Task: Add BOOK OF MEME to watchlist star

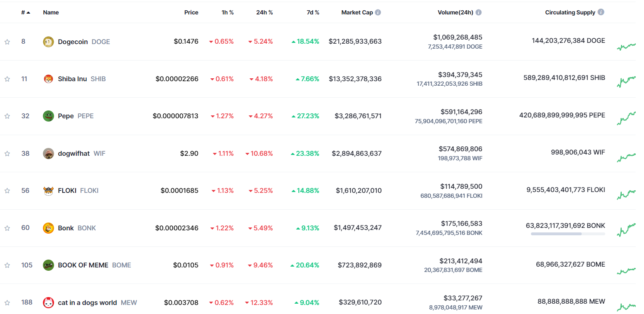Action: [x=7, y=265]
